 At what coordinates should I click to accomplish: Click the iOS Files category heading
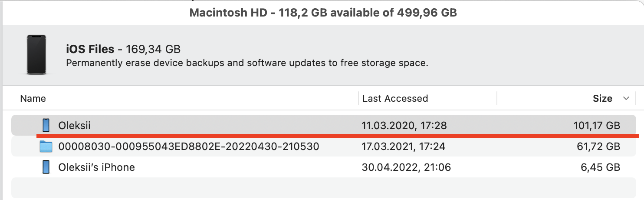pyautogui.click(x=90, y=49)
